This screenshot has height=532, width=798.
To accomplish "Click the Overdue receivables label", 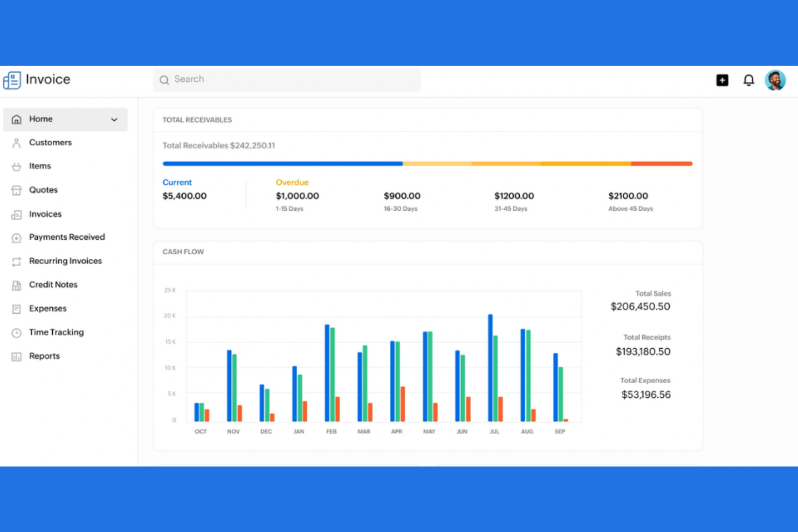I will click(x=292, y=182).
